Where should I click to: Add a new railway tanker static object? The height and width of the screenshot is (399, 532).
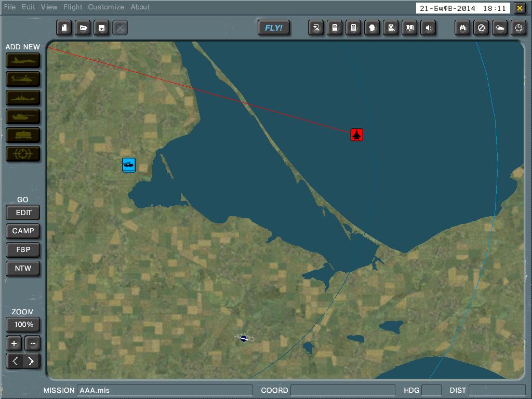(23, 135)
